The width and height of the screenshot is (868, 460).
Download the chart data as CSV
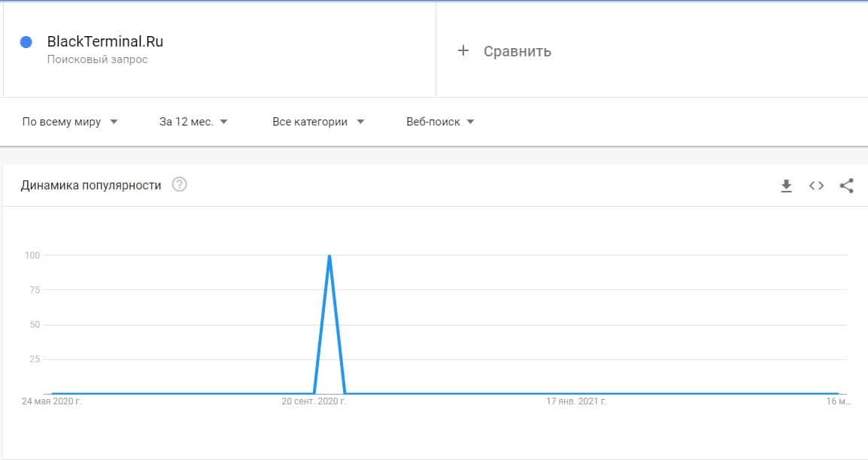click(786, 186)
